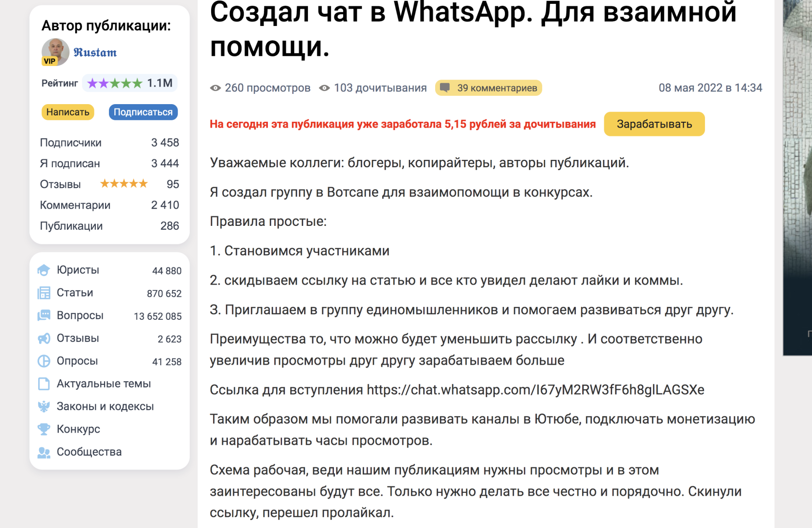
Task: Click the Опросы pie chart icon
Action: tap(44, 361)
